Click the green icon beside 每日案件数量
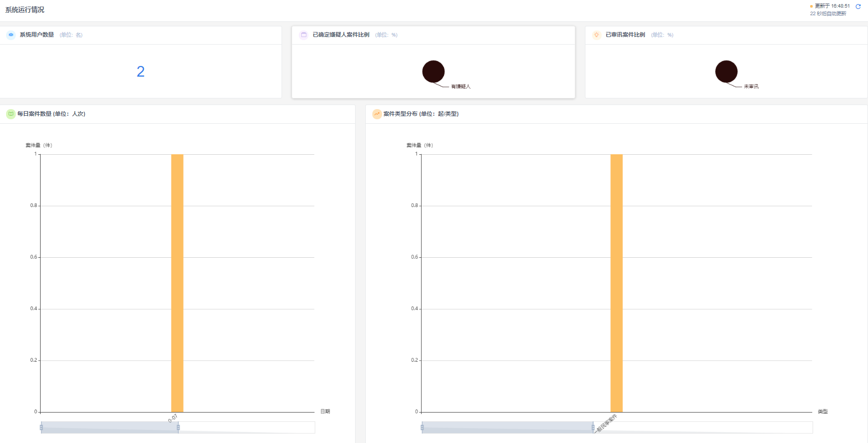This screenshot has height=443, width=868. click(x=11, y=114)
